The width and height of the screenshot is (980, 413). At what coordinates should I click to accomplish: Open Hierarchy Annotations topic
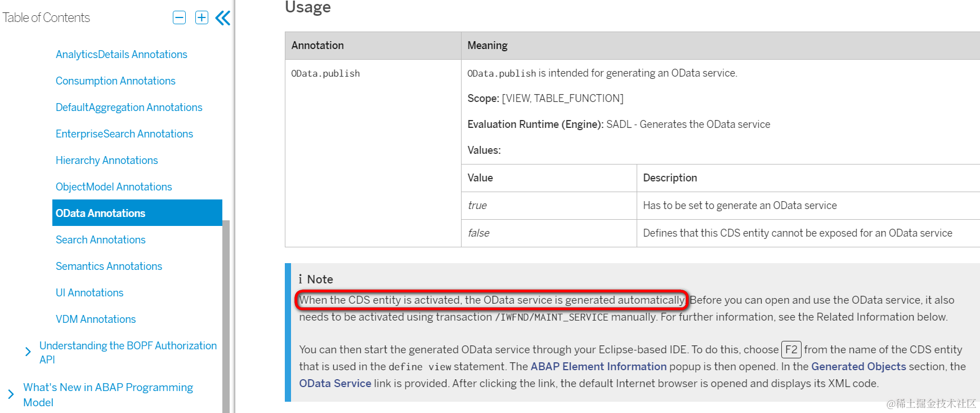[107, 160]
